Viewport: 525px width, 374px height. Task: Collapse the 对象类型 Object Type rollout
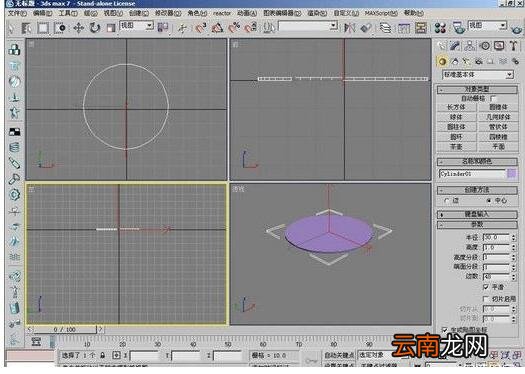tap(477, 89)
